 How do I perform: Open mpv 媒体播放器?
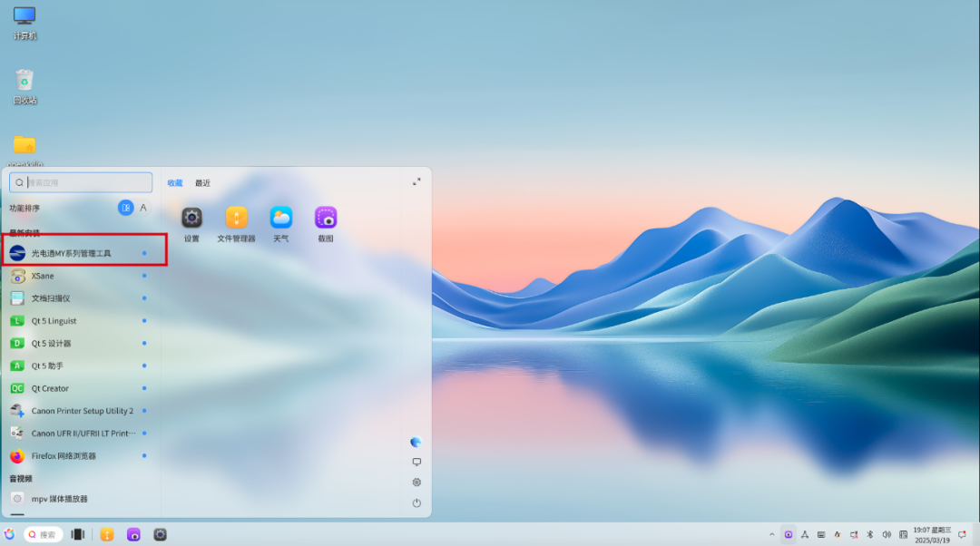tap(82, 499)
